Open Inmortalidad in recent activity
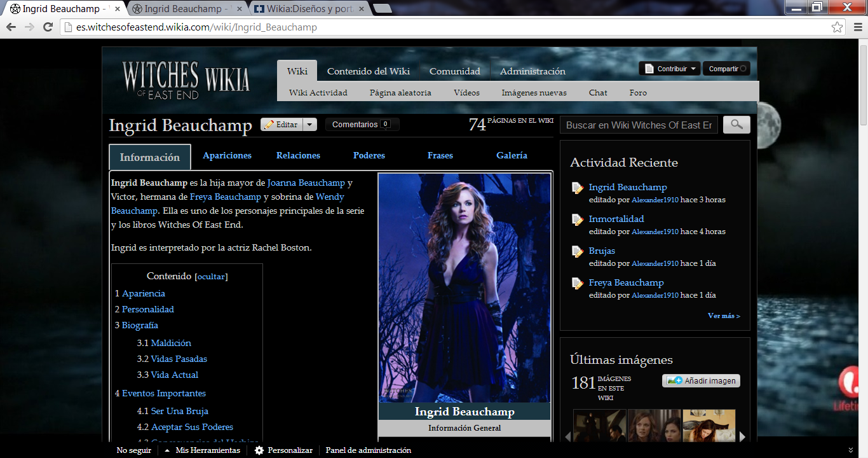The height and width of the screenshot is (458, 868). [616, 219]
